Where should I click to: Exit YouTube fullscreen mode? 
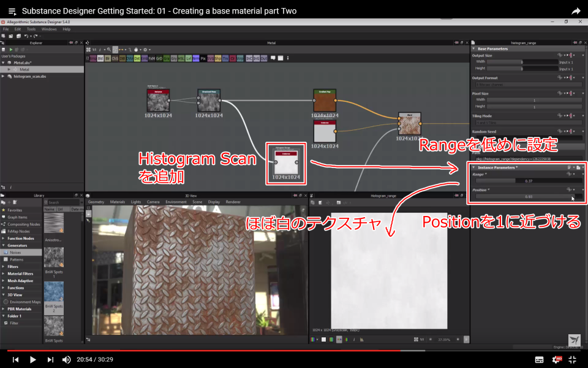[x=572, y=360]
